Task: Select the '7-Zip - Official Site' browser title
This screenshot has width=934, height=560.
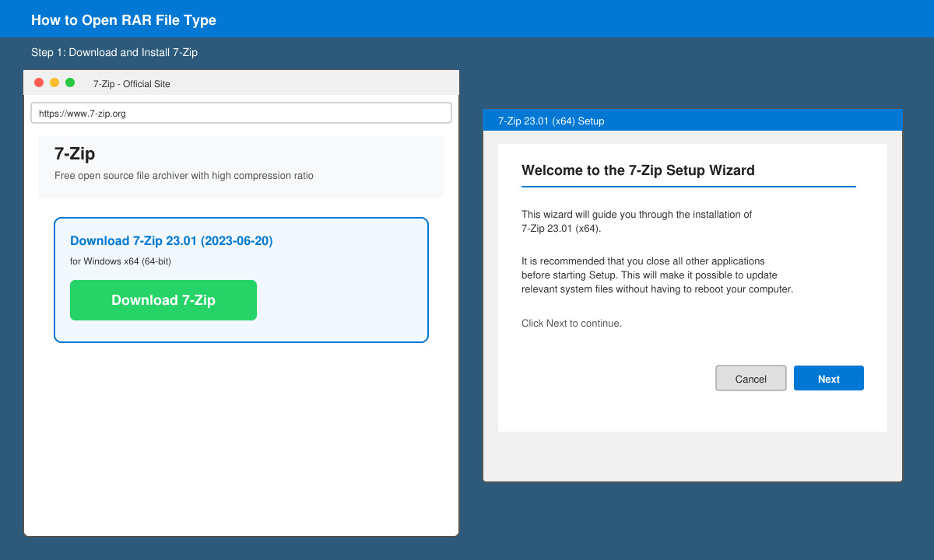Action: [x=132, y=84]
